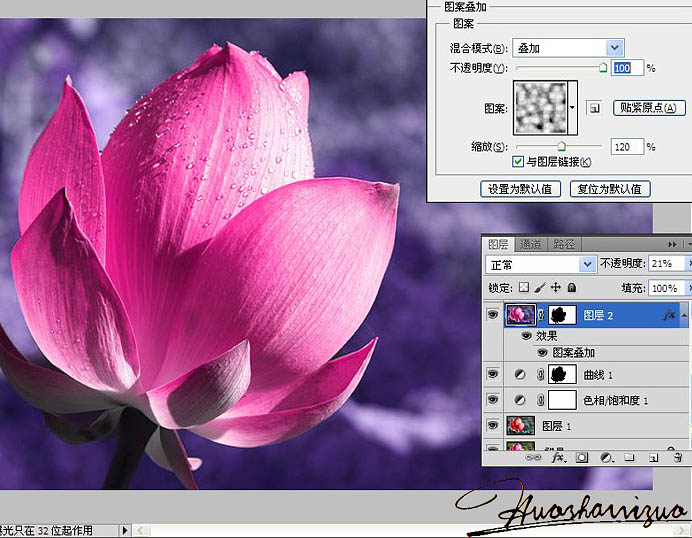Click the link layers icon
The image size is (692, 538).
tap(535, 457)
